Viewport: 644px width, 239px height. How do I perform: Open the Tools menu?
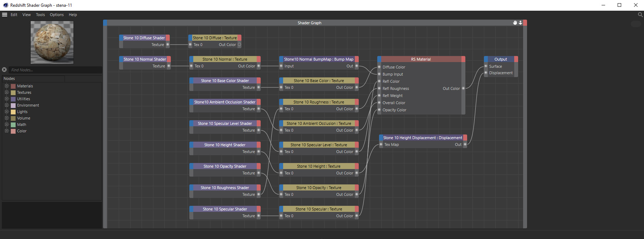click(x=40, y=15)
